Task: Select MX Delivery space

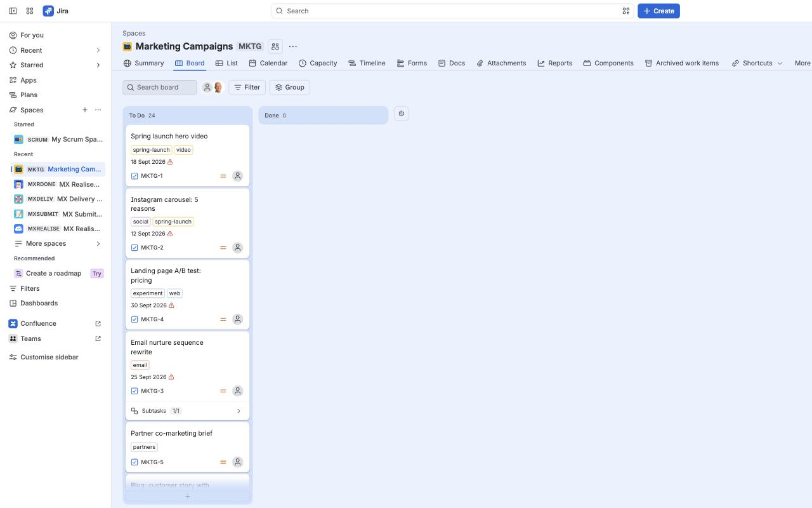Action: click(x=58, y=199)
